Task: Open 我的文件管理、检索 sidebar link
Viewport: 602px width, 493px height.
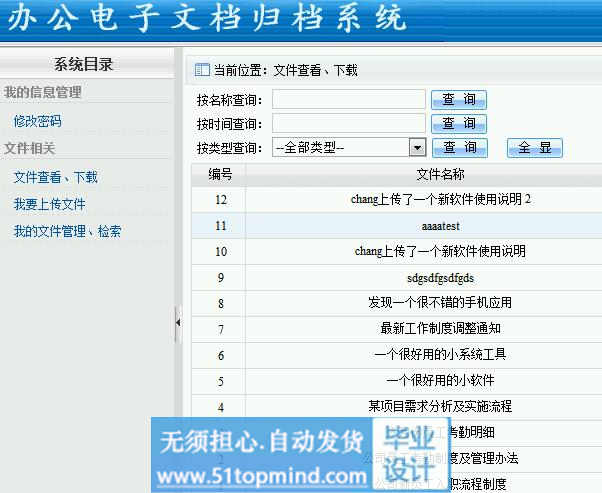Action: coord(68,231)
